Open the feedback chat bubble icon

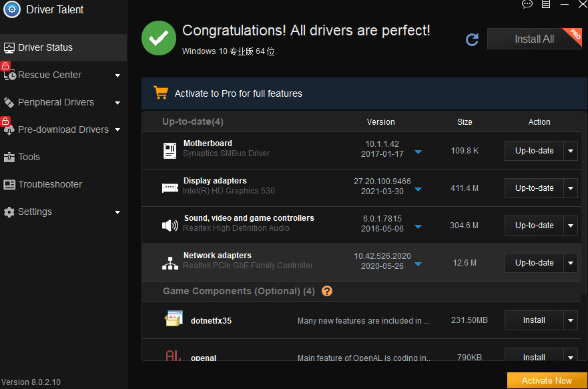(x=527, y=4)
